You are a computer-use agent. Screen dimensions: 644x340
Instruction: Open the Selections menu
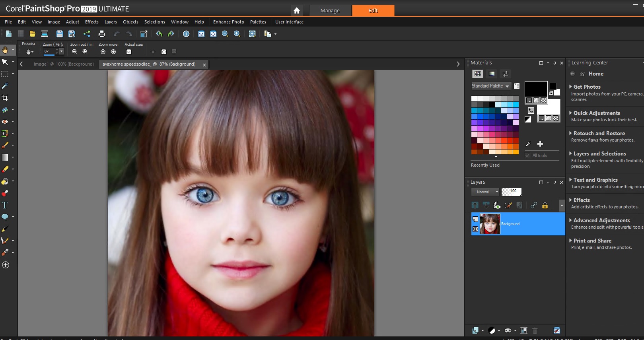click(x=154, y=22)
